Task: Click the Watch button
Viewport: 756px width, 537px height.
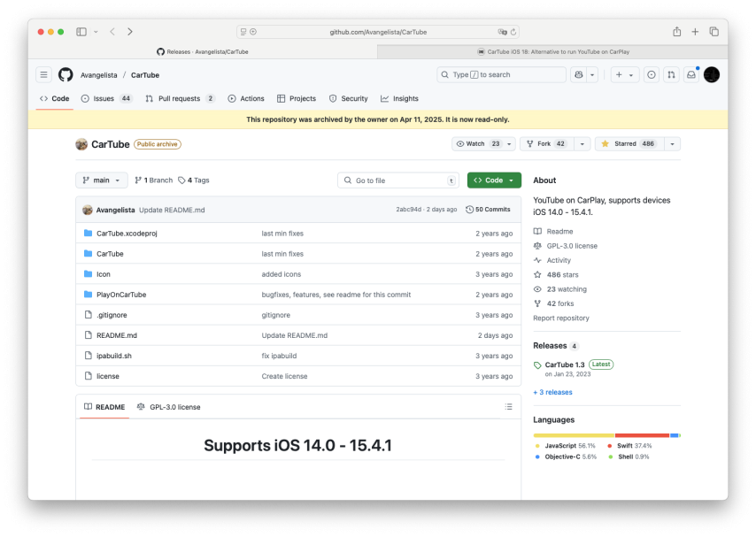Action: click(479, 143)
